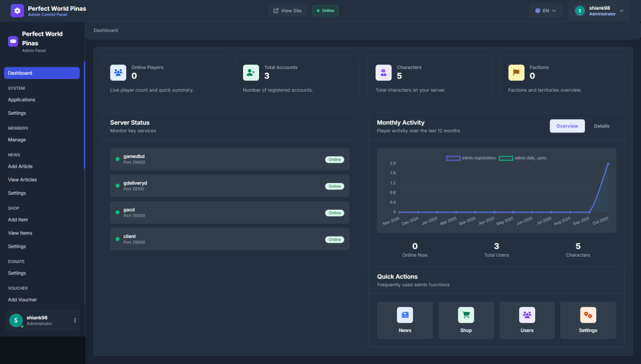The image size is (641, 364).
Task: Click the Total Accounts user-plus icon
Action: tap(251, 73)
